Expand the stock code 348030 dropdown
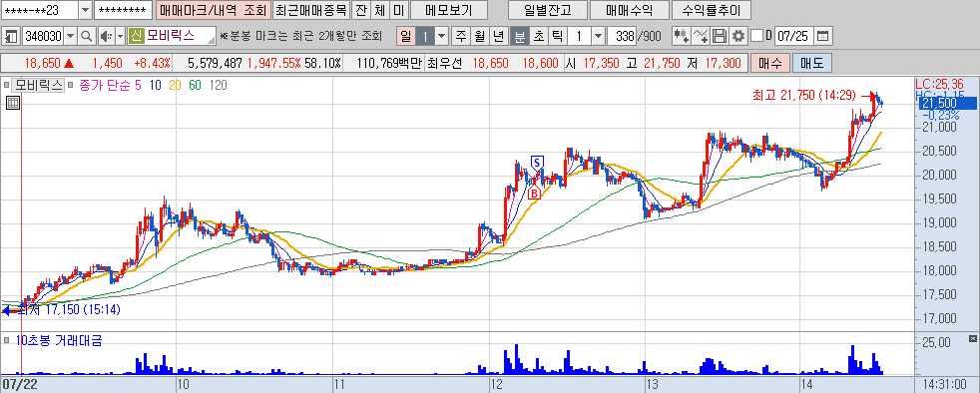Image resolution: width=980 pixels, height=393 pixels. [x=70, y=37]
